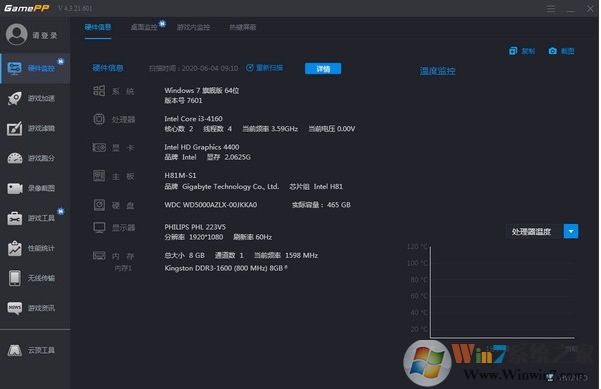
Task: Click the temperature chart area
Action: [502, 292]
